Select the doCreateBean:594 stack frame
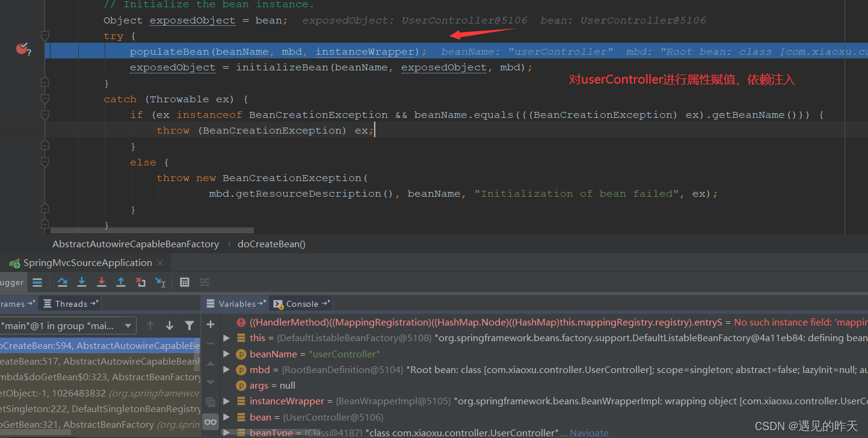 pyautogui.click(x=100, y=346)
